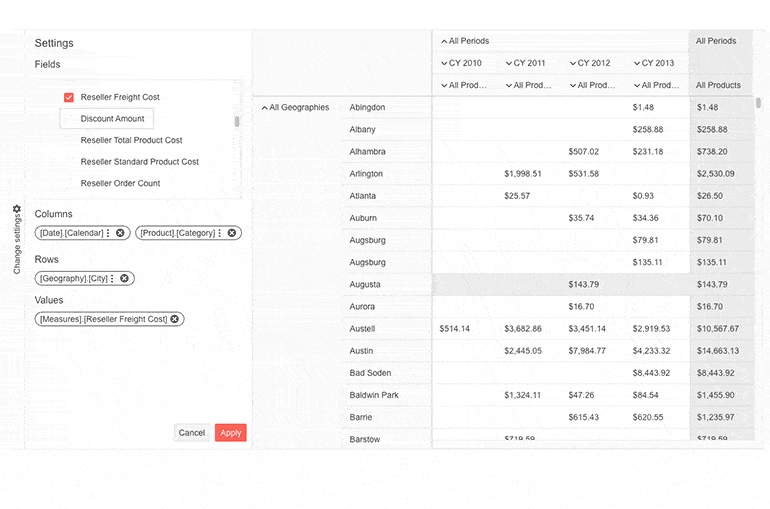Open the [Date].[Calendar] chip options menu
This screenshot has width=770, height=509.
pyautogui.click(x=108, y=233)
